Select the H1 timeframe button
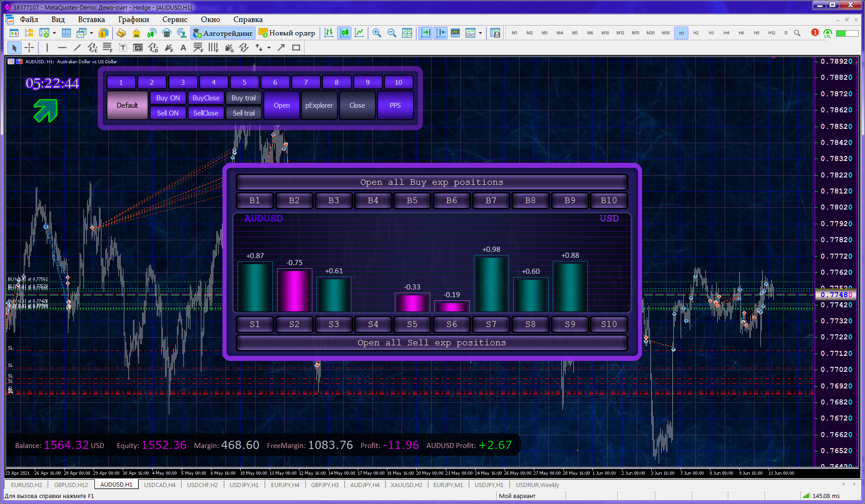The image size is (865, 504). (682, 33)
